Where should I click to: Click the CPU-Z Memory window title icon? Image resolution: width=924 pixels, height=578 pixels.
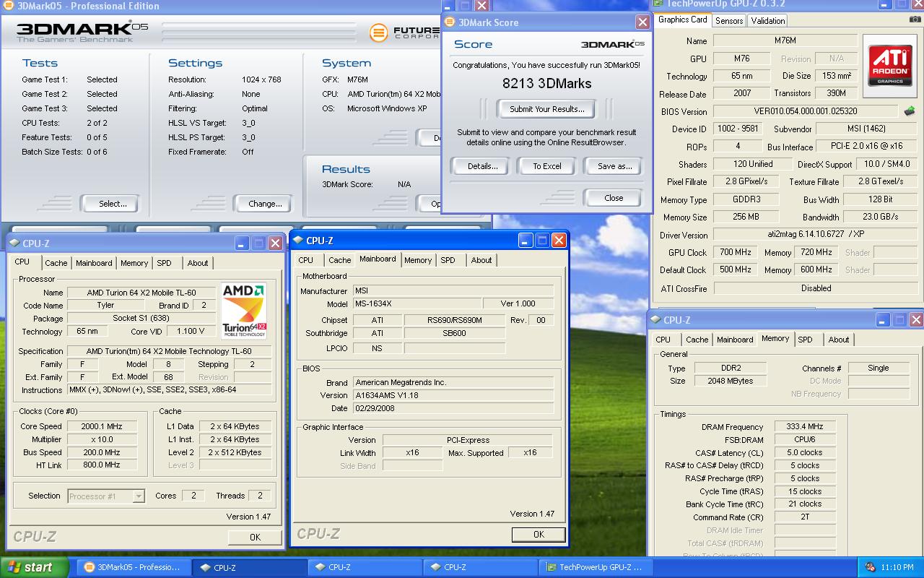click(655, 320)
